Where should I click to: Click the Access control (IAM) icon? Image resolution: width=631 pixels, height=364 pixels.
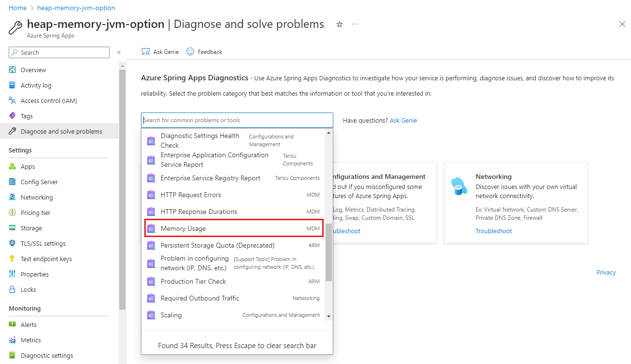[x=13, y=100]
